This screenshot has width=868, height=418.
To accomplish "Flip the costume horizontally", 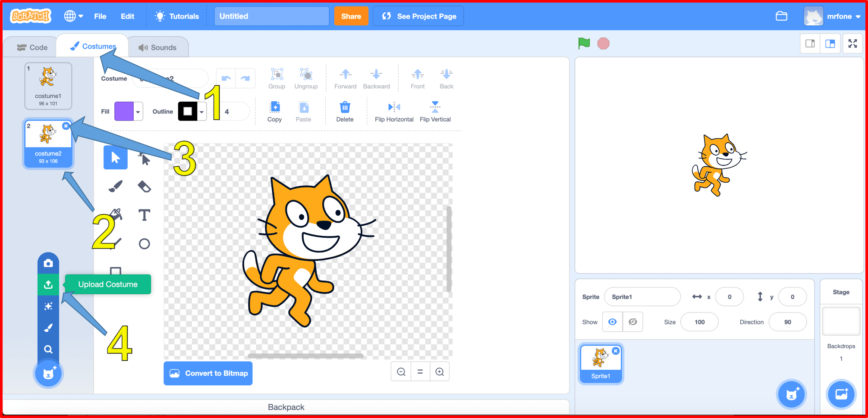I will click(x=394, y=112).
